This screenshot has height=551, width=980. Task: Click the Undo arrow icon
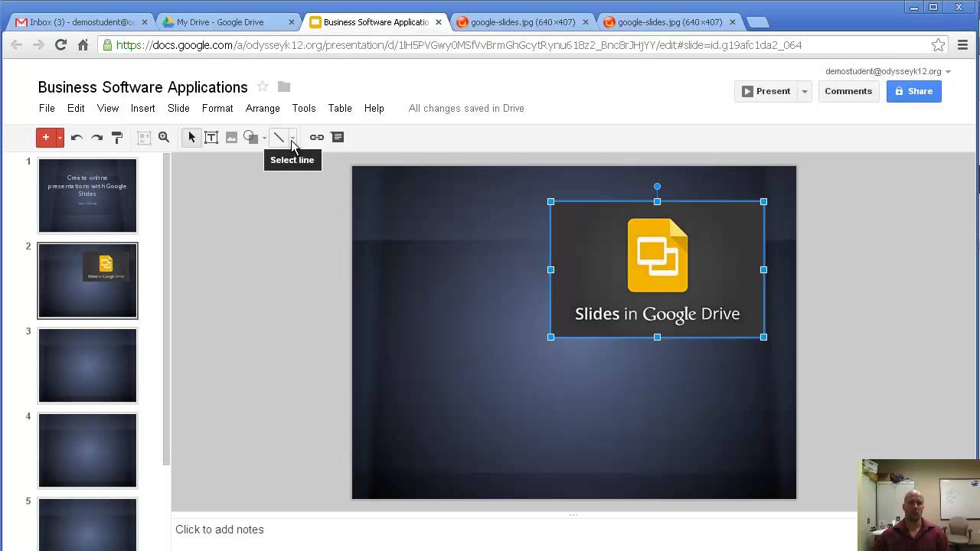[x=77, y=137]
